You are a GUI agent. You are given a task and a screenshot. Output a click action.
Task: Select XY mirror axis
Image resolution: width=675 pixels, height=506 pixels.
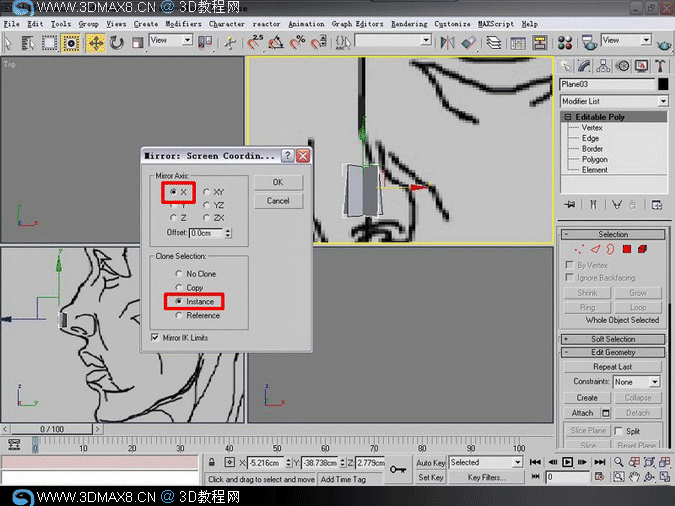pos(207,192)
